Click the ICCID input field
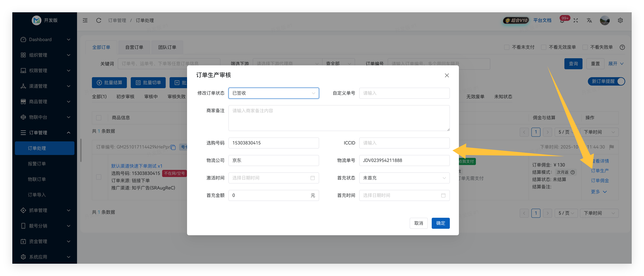The image size is (644, 276). 404,143
